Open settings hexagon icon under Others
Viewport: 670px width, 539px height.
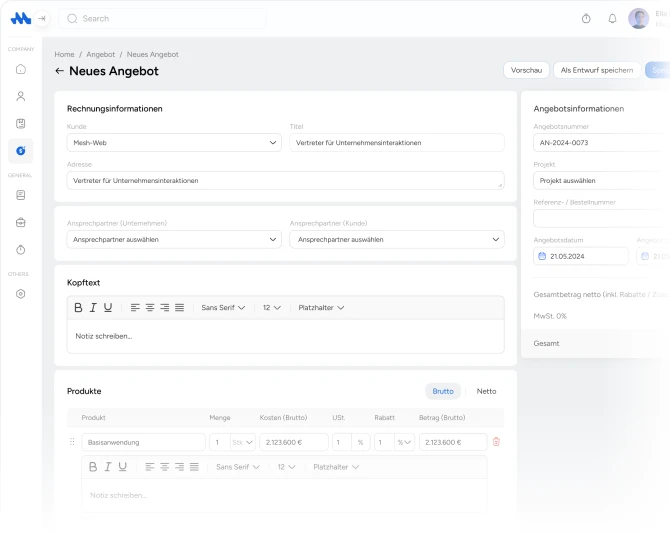[21, 294]
